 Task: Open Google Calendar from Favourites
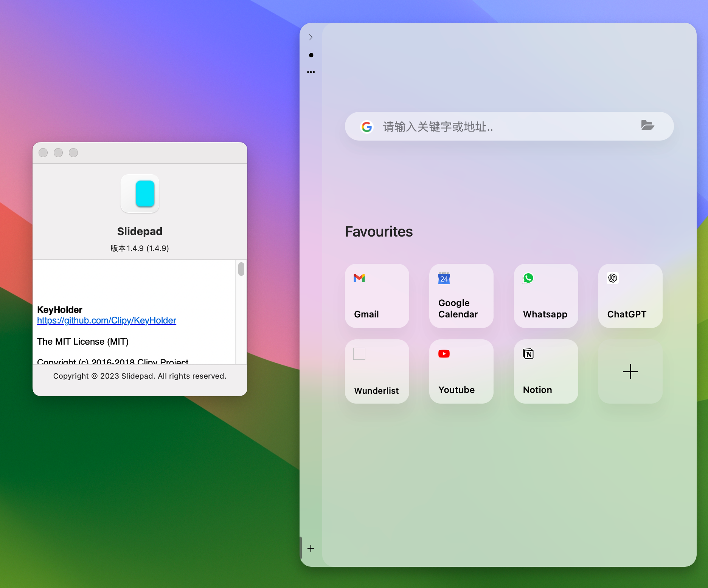461,296
